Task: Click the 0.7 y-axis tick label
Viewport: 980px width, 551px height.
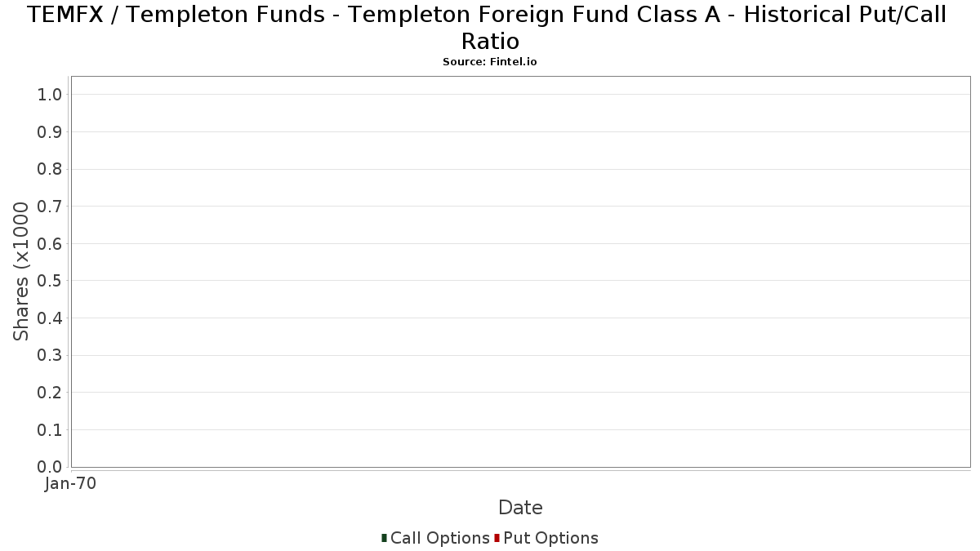Action: pyautogui.click(x=50, y=207)
